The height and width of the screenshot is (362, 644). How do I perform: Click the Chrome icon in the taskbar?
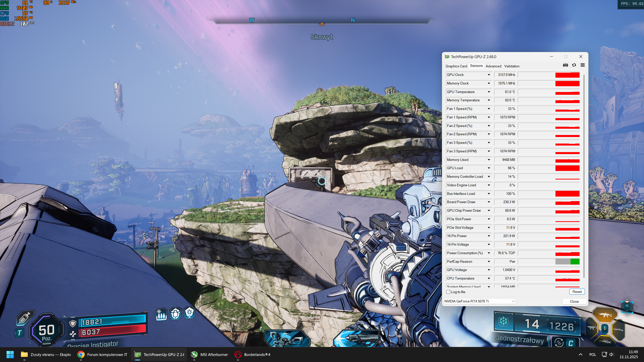(81, 354)
